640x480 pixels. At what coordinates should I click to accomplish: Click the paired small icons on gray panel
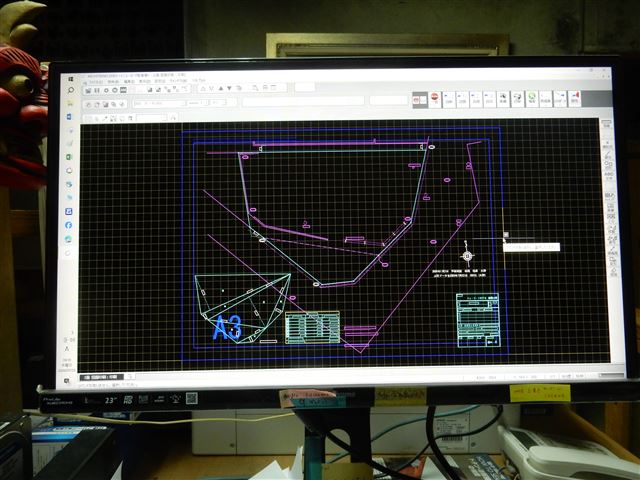(420, 99)
